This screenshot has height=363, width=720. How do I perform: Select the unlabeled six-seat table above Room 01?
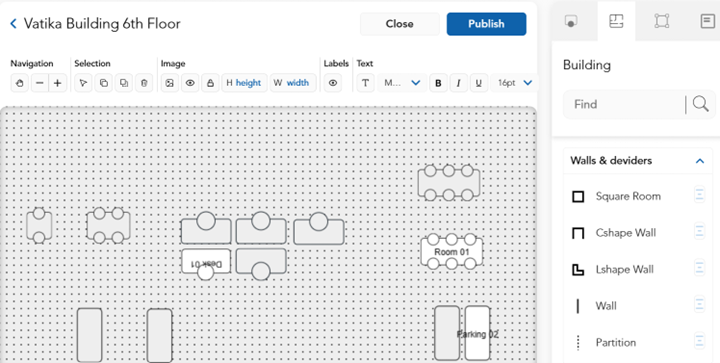pyautogui.click(x=449, y=183)
